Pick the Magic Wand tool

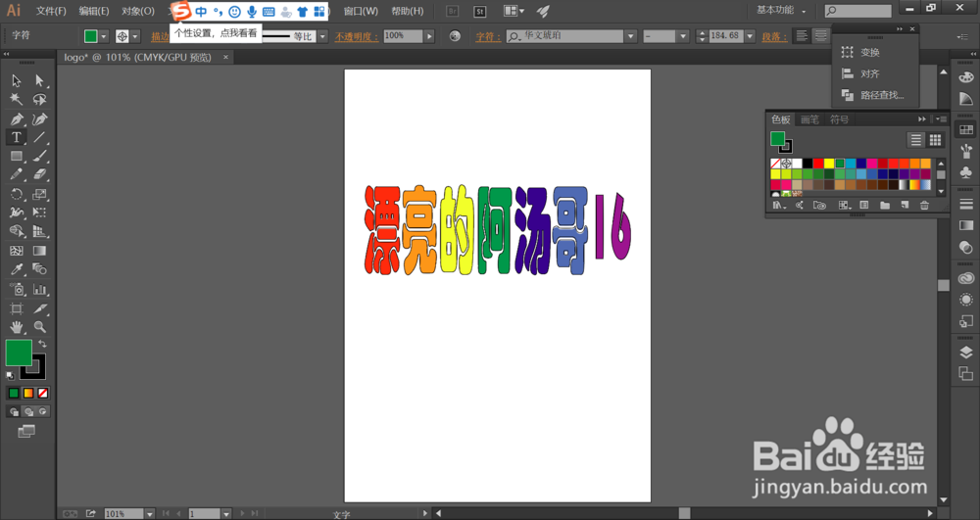click(x=17, y=99)
